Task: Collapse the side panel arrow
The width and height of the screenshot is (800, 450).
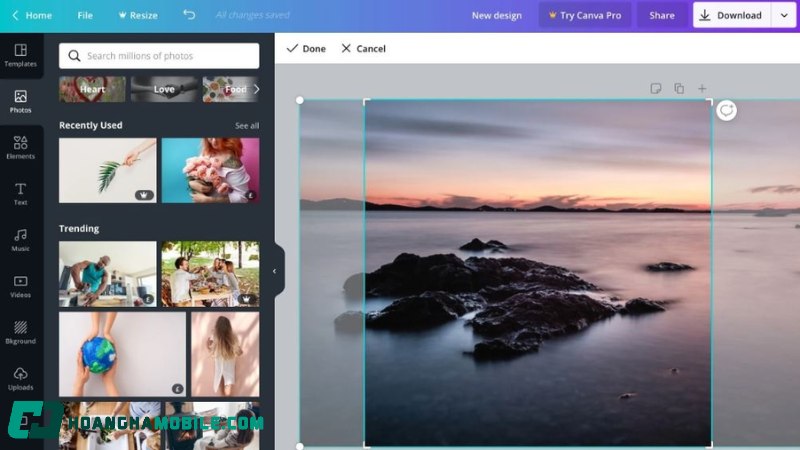Action: click(274, 271)
